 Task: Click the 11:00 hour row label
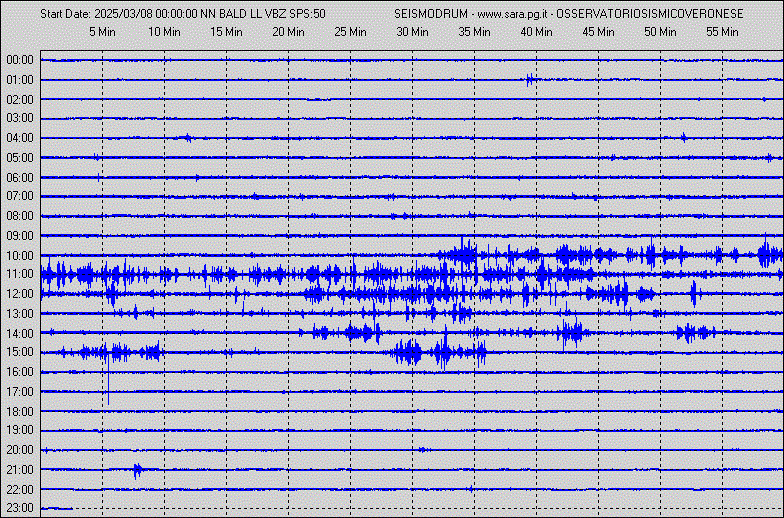(20, 274)
